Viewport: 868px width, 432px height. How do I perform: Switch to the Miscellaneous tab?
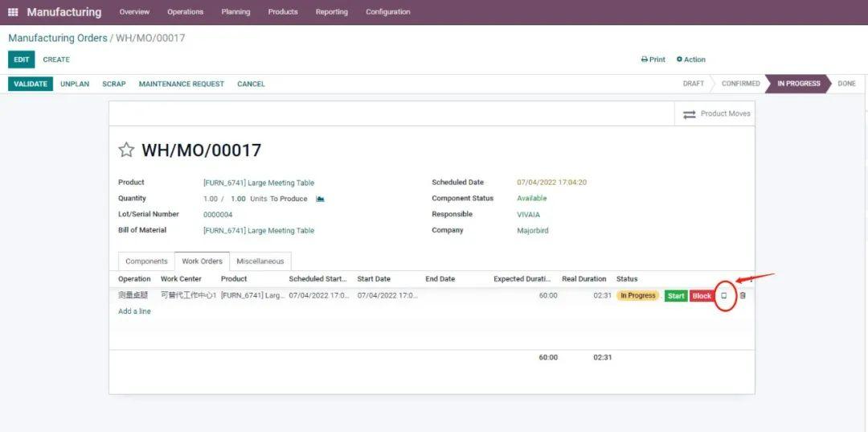[260, 261]
